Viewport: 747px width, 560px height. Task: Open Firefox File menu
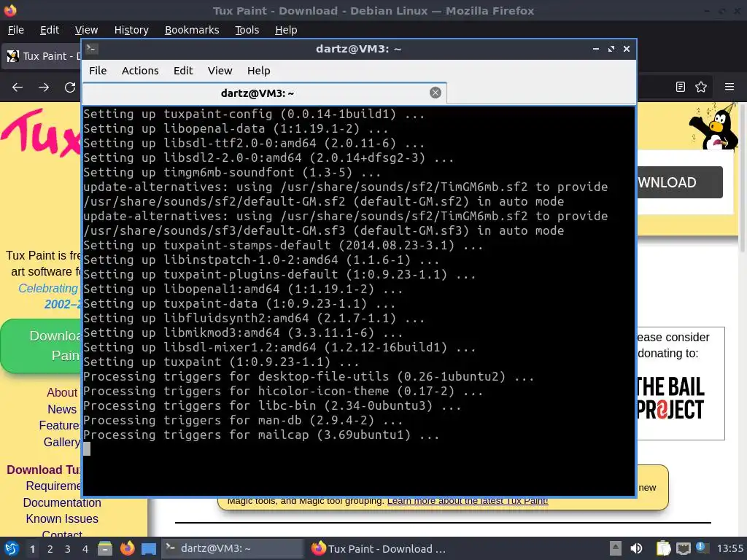click(x=16, y=30)
